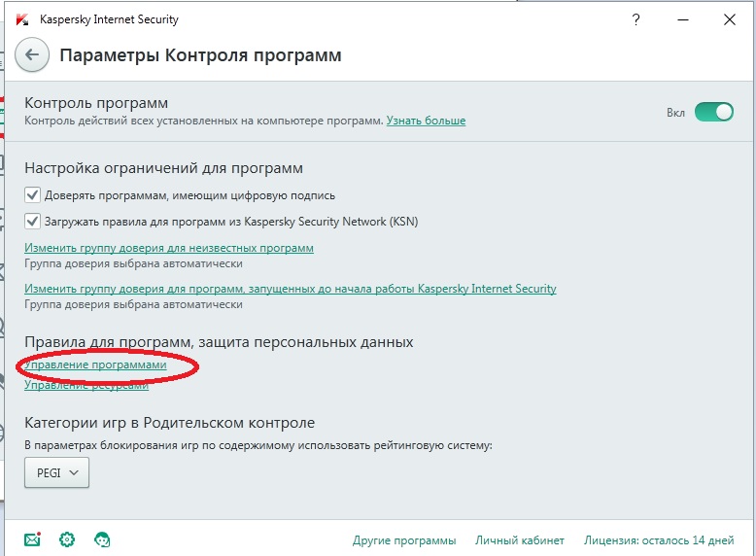This screenshot has width=756, height=556.
Task: Open settings via the gear icon
Action: (67, 539)
